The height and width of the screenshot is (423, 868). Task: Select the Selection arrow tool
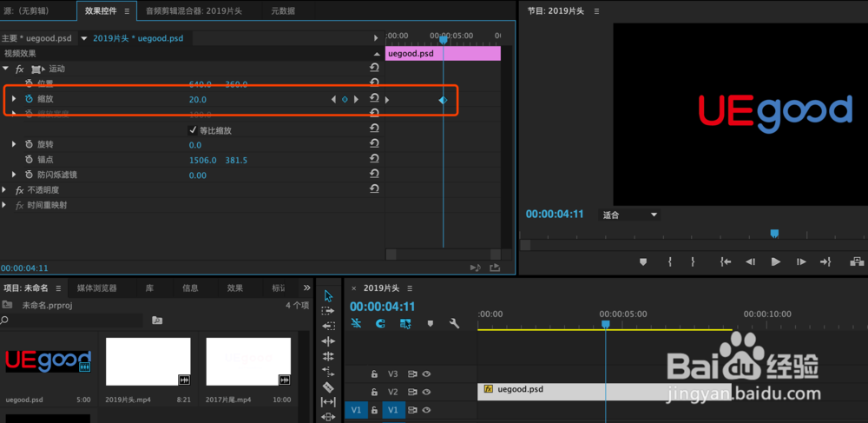click(x=328, y=295)
